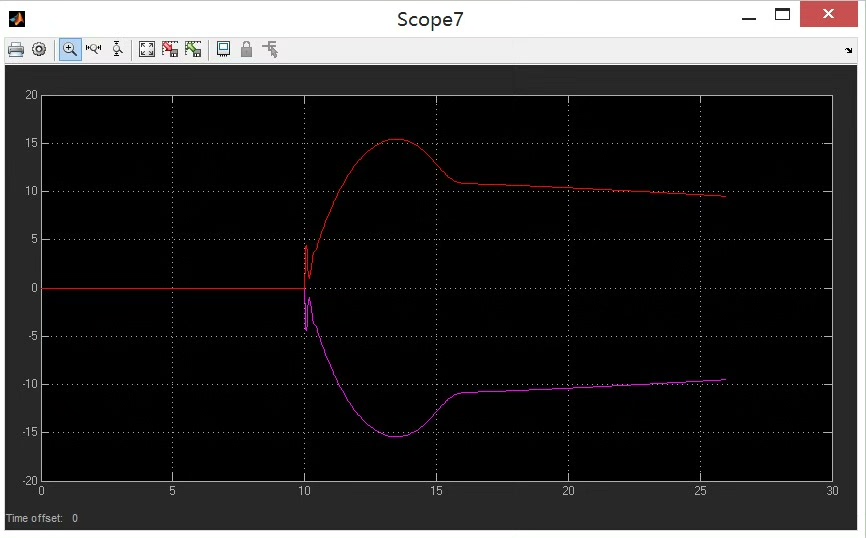Minimize the Scope7 window
Viewport: 866px width, 538px height.
[x=749, y=19]
